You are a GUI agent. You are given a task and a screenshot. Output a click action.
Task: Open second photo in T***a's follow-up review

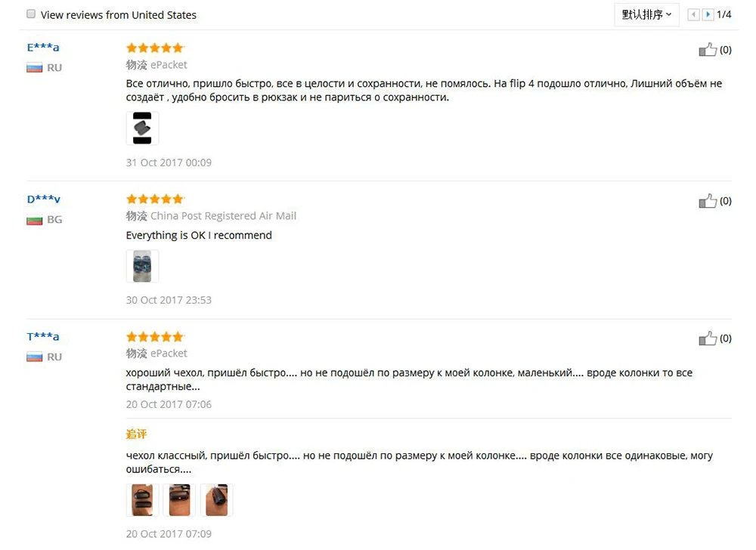pos(179,500)
